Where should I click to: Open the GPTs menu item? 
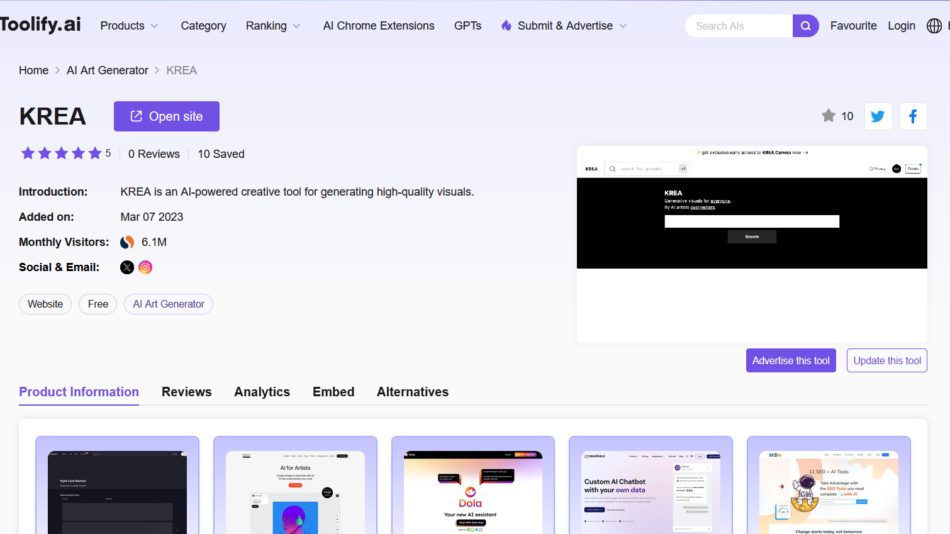click(468, 26)
